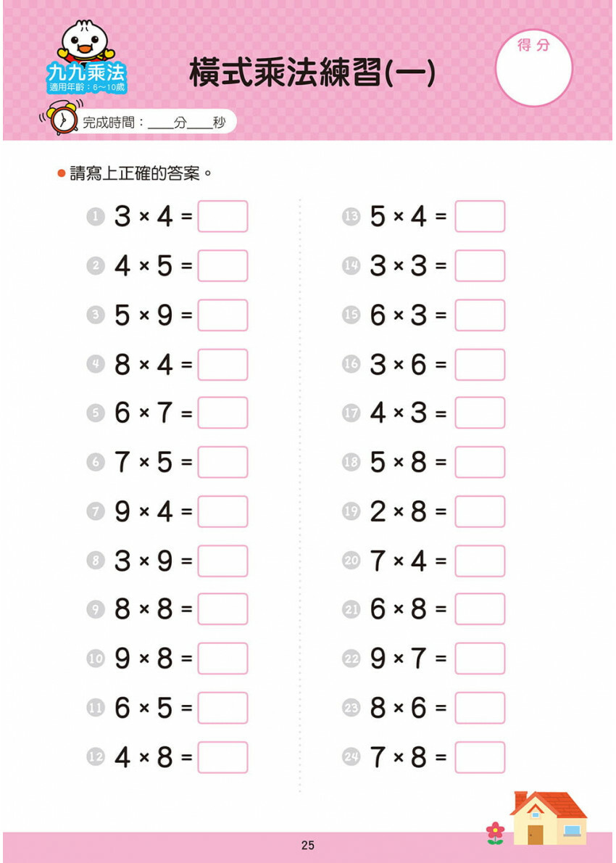616x863 pixels.
Task: Click the red flower beside the house
Action: pos(495,832)
